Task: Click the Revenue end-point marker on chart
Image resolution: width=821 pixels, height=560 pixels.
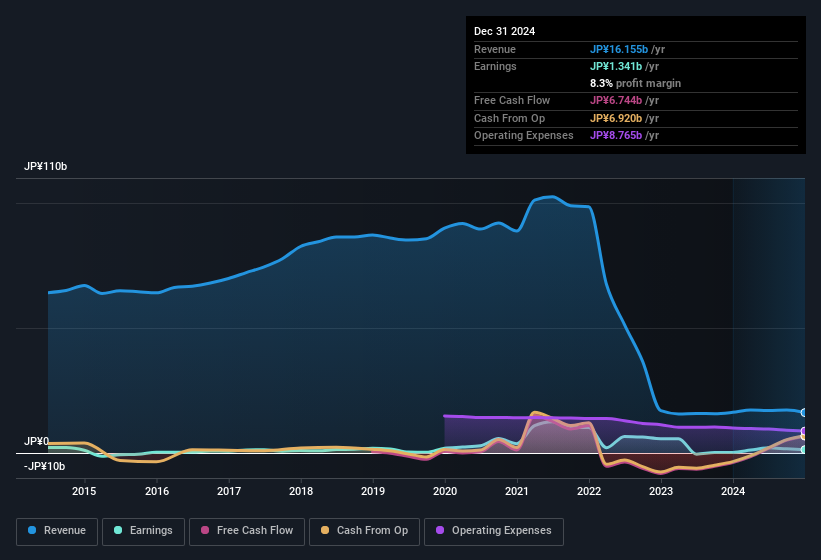Action: click(x=804, y=412)
